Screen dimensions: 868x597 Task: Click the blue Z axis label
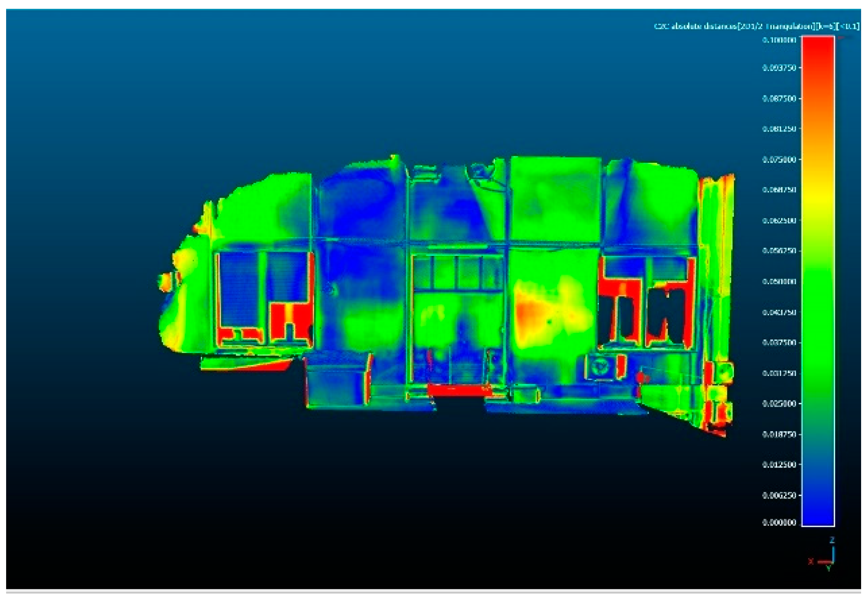[832, 540]
